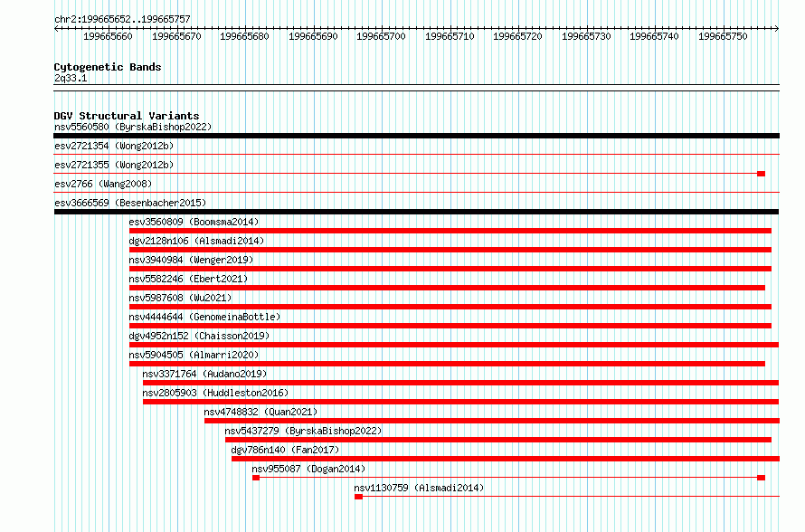The width and height of the screenshot is (805, 532).
Task: Click the red bar under nsv3940984
Action: [450, 269]
